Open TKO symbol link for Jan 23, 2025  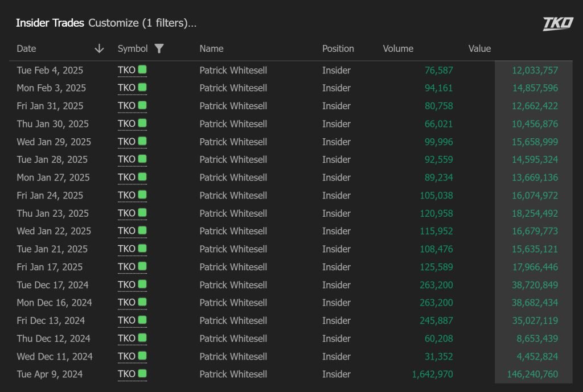(x=126, y=213)
